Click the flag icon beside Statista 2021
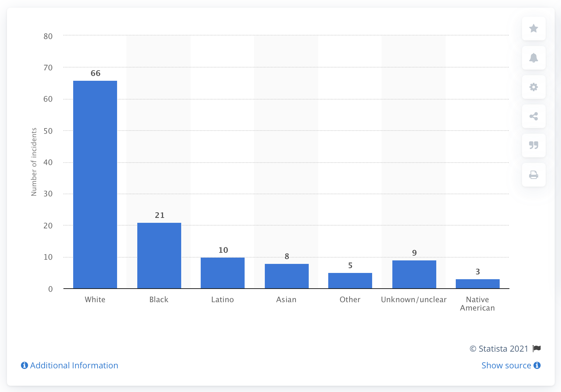561x392 pixels. coord(537,348)
